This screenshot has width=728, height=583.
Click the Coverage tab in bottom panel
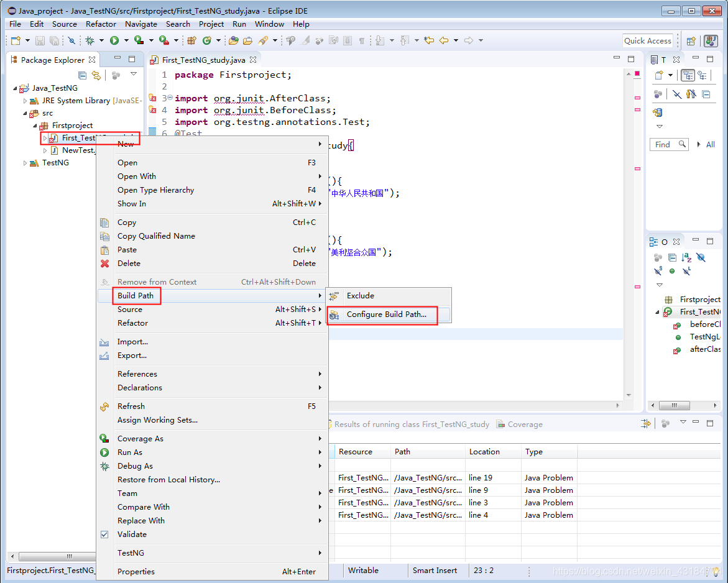(520, 425)
